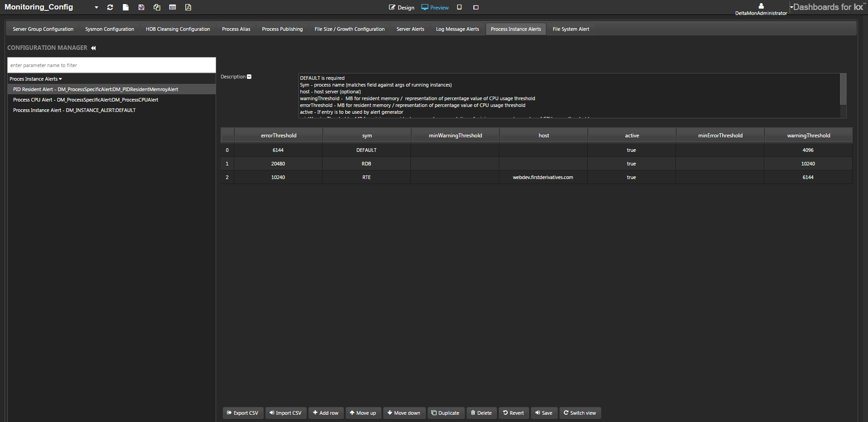Open the Log Message Alerts tab
Viewport: 868px width, 422px height.
(x=458, y=29)
